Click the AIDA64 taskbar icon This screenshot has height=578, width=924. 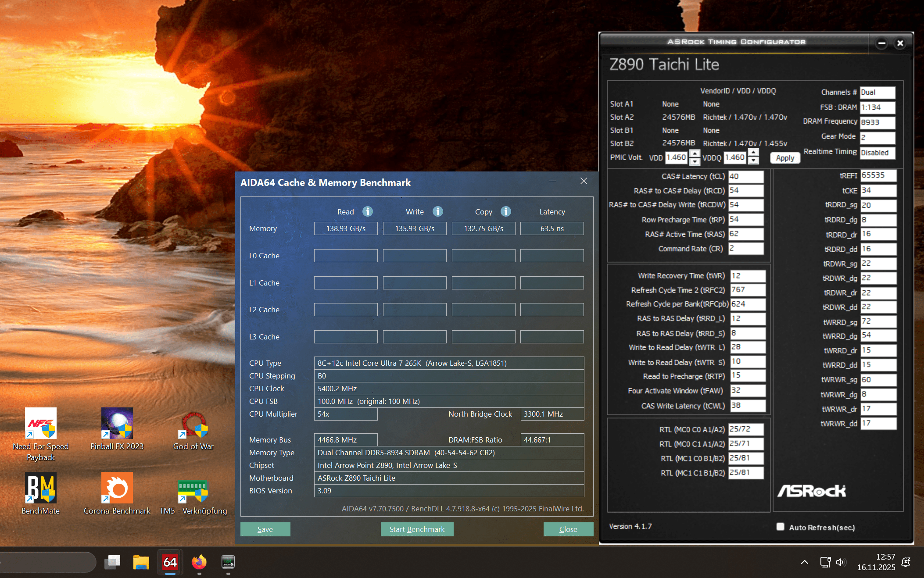coord(170,562)
